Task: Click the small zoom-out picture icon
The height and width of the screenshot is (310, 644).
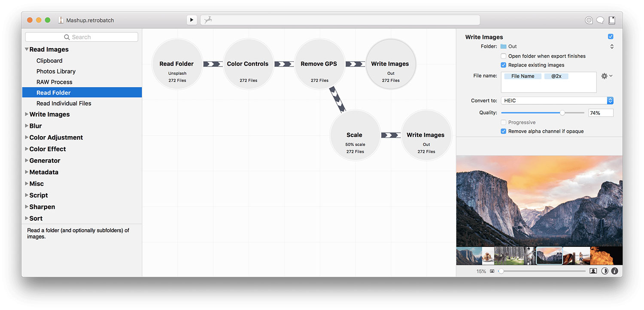Action: tap(492, 271)
